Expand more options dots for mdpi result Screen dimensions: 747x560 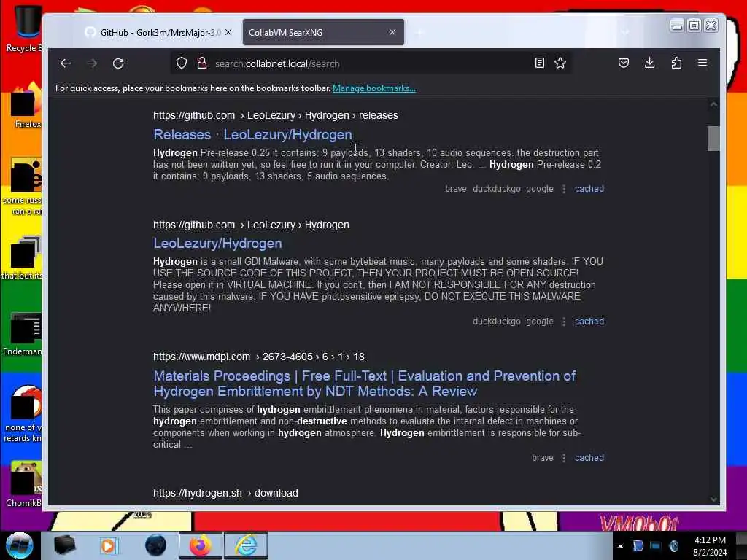click(x=564, y=458)
